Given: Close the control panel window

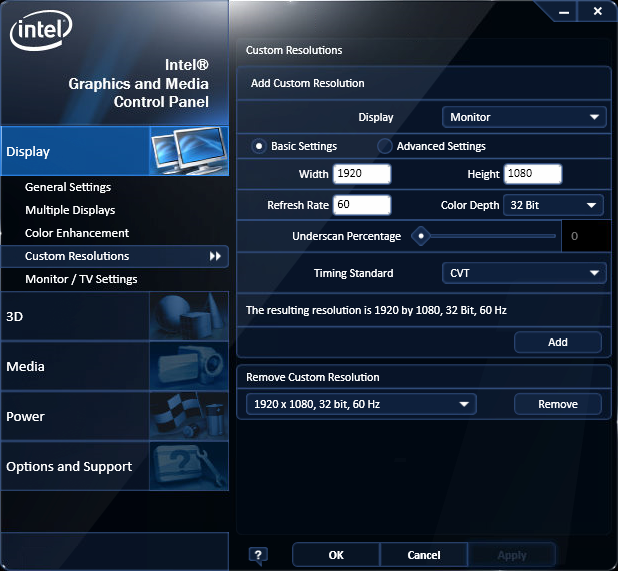Looking at the screenshot, I should (598, 11).
